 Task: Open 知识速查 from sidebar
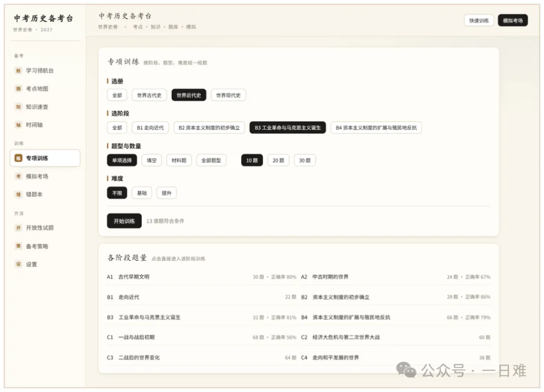click(x=45, y=107)
